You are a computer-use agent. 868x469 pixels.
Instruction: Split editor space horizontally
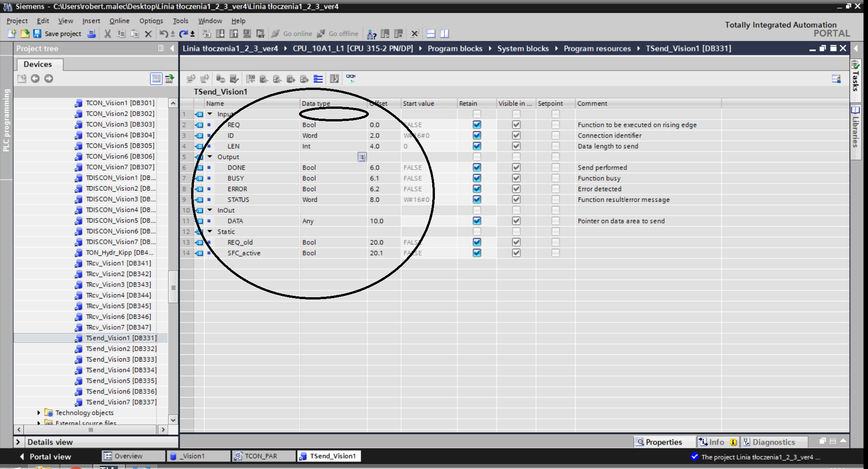[x=431, y=34]
